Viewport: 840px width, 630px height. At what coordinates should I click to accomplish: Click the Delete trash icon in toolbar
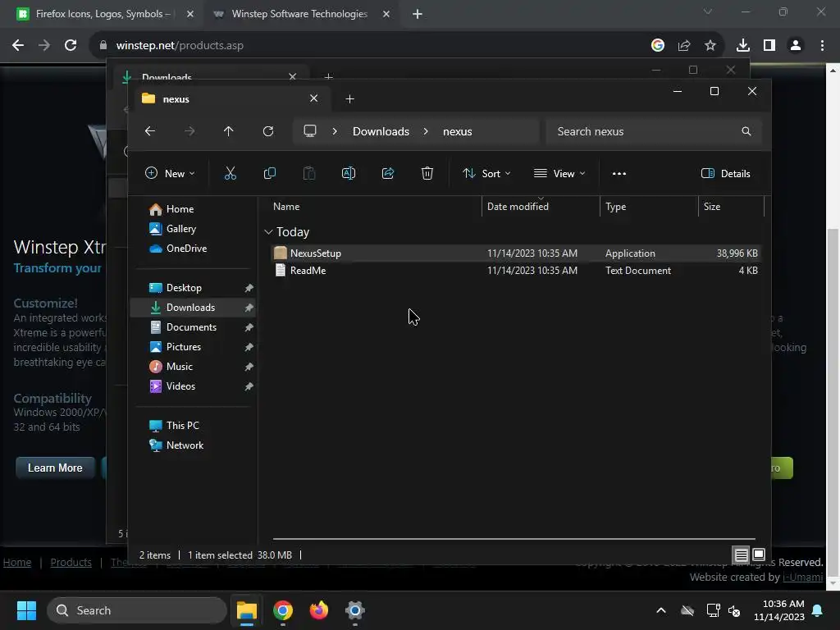coord(427,173)
